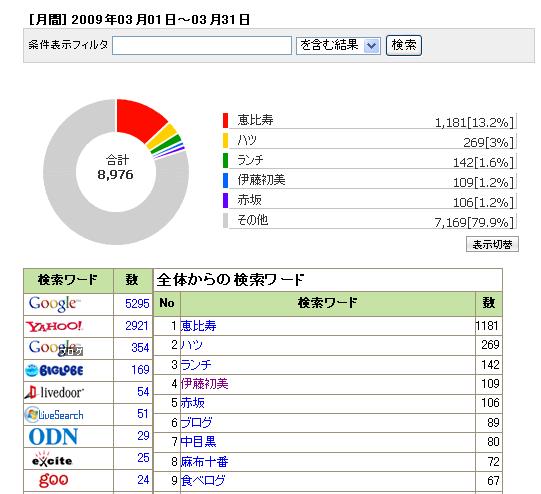Click the No column header
Image resolution: width=541 pixels, height=494 pixels.
(167, 303)
